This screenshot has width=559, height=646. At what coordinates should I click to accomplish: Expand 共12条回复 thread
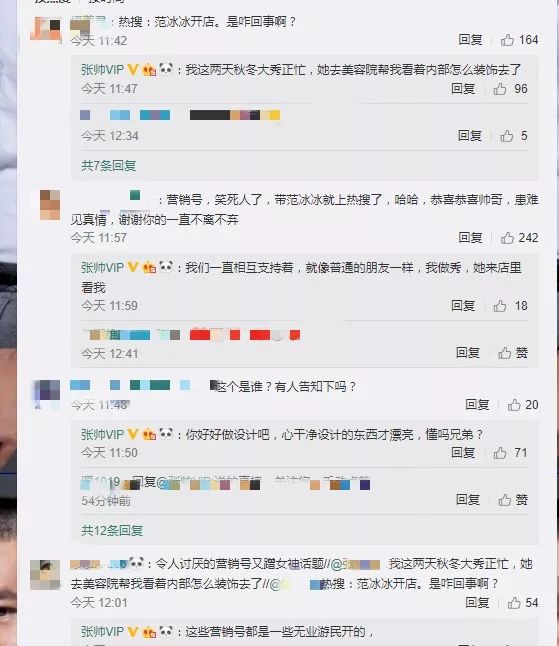click(x=112, y=530)
